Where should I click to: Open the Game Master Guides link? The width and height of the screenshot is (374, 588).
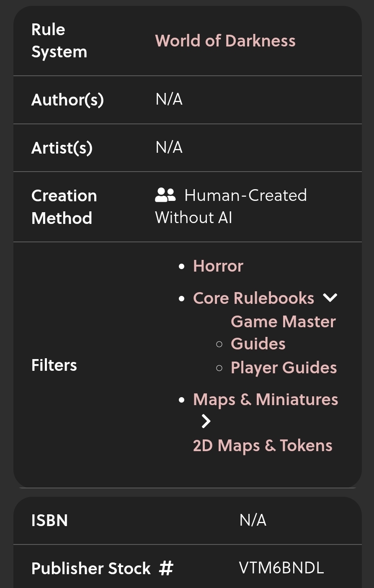(x=283, y=333)
